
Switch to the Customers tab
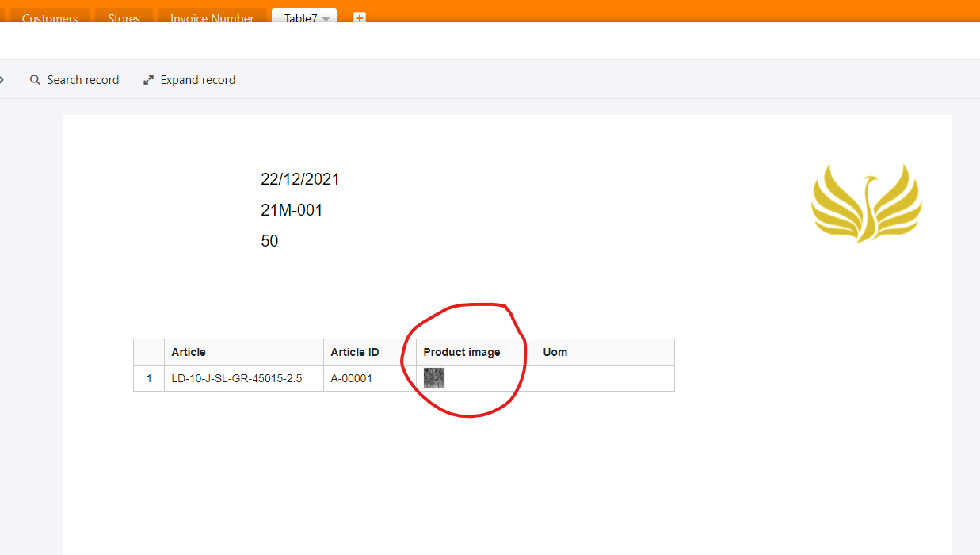pos(49,18)
